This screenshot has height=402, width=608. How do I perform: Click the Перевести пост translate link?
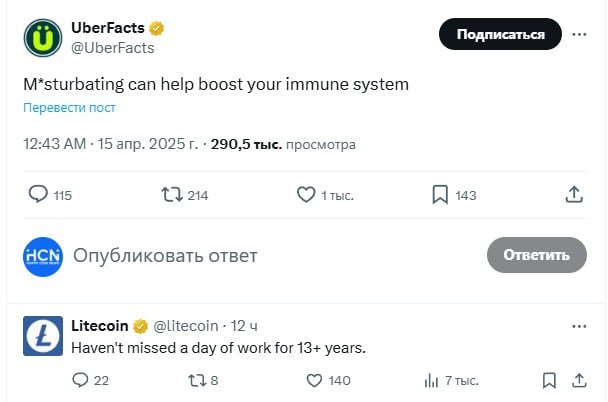tap(70, 107)
